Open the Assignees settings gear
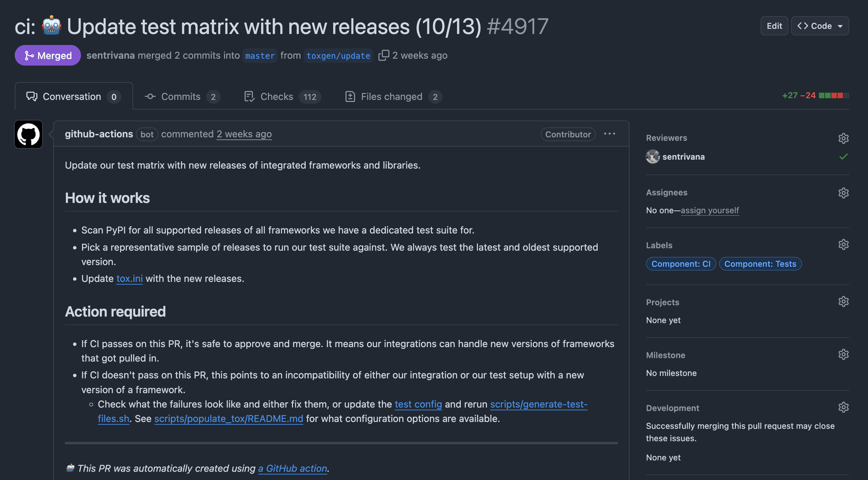 click(843, 193)
